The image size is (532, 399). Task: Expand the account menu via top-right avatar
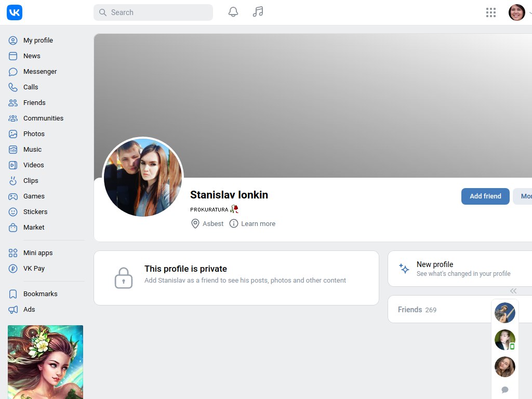517,12
